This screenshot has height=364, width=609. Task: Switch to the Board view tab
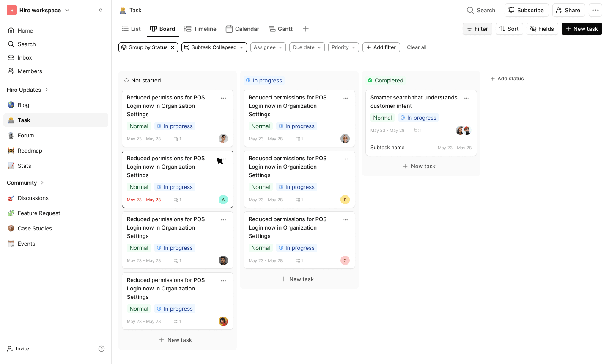click(162, 29)
